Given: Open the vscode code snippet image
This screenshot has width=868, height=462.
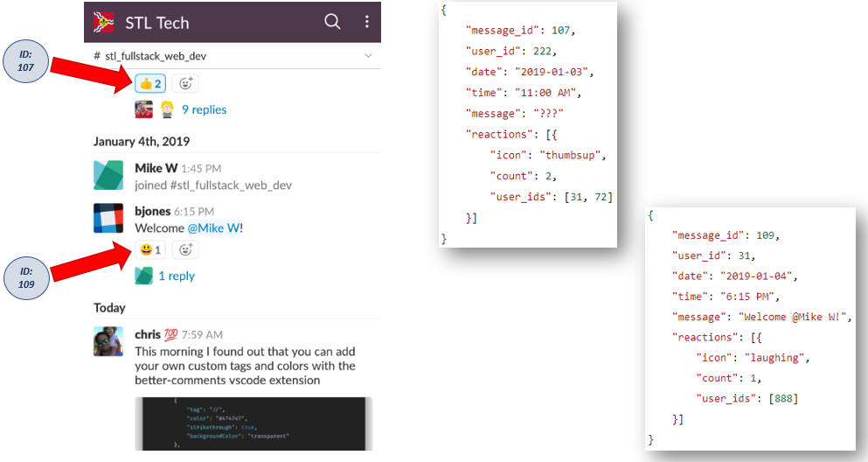Looking at the screenshot, I should point(253,423).
